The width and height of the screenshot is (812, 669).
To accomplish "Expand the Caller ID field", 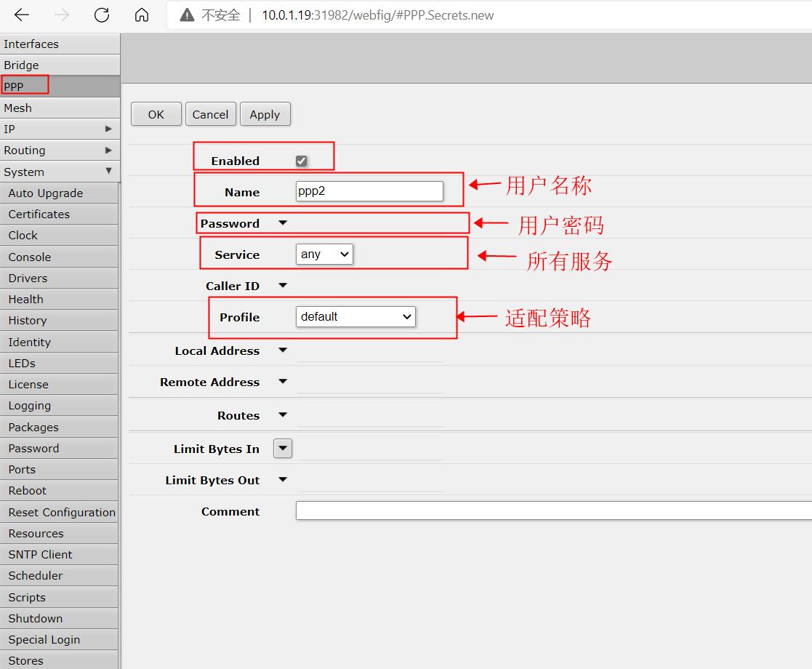I will pos(283,286).
